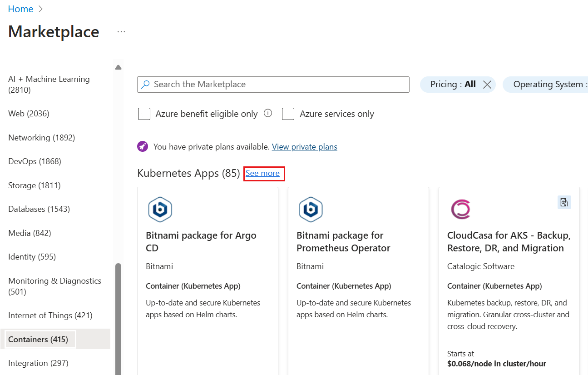Open the Operating System filter pill
Image resolution: width=588 pixels, height=375 pixels.
point(545,85)
